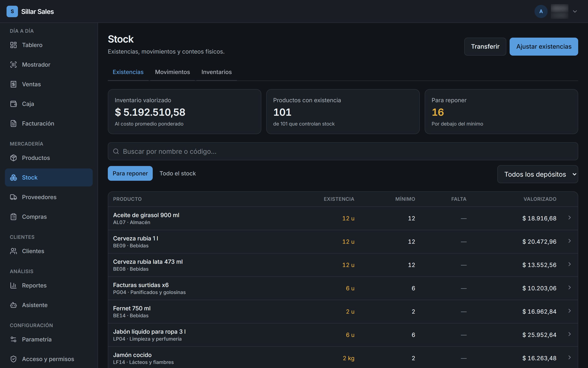Click the Clientes people icon
This screenshot has height=368, width=588.
13,251
